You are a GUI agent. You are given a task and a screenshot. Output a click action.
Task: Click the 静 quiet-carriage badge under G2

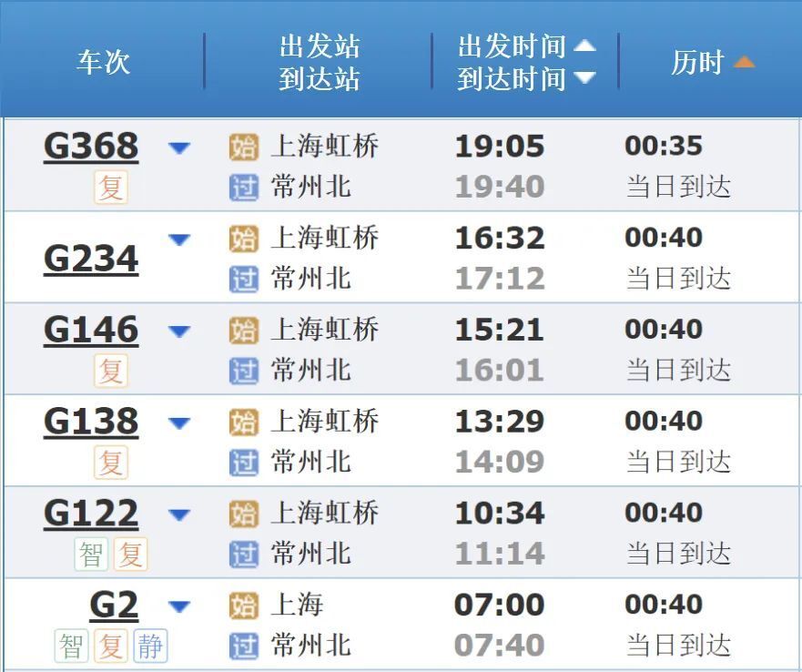[x=154, y=645]
